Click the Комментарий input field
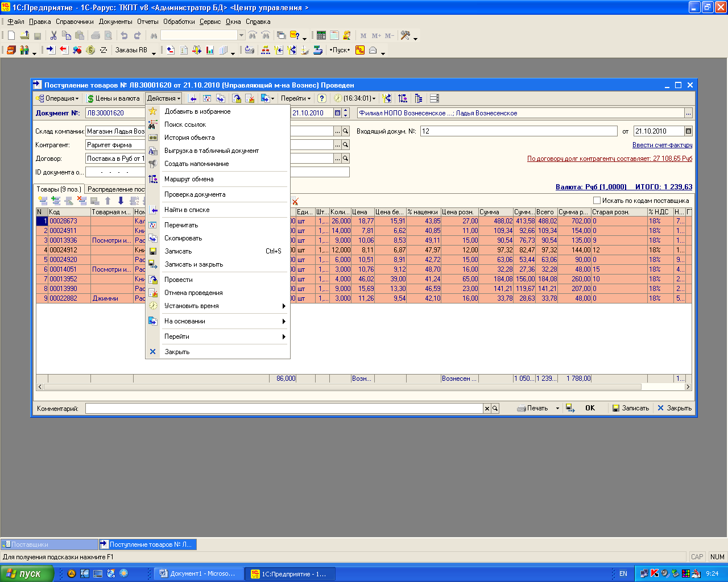Screen dimensions: 728x582 tap(284, 408)
